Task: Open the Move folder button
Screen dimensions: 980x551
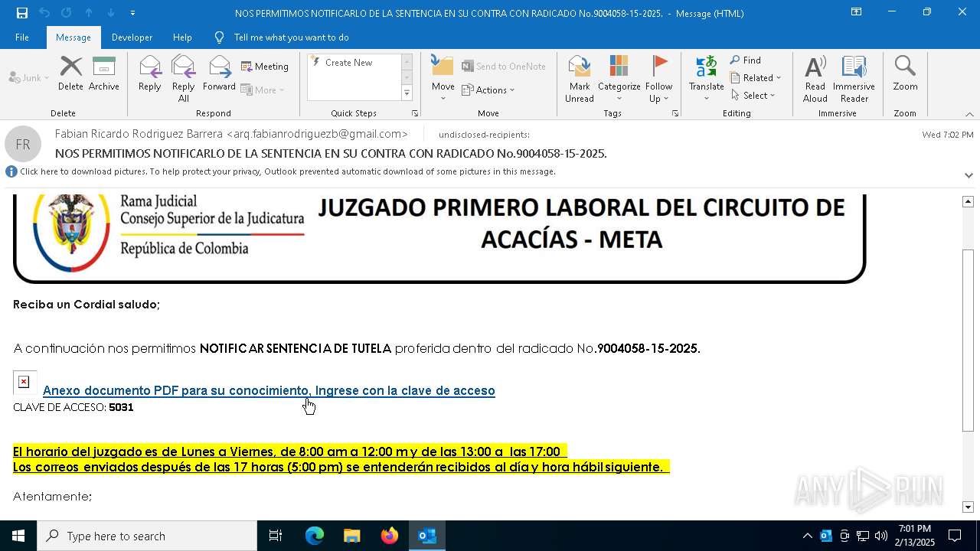Action: (443, 79)
